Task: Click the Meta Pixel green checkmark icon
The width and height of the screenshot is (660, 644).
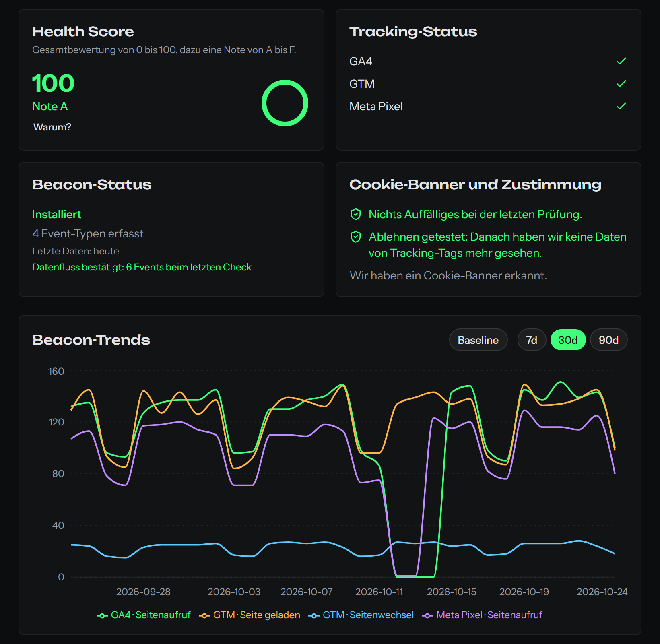Action: pyautogui.click(x=621, y=106)
